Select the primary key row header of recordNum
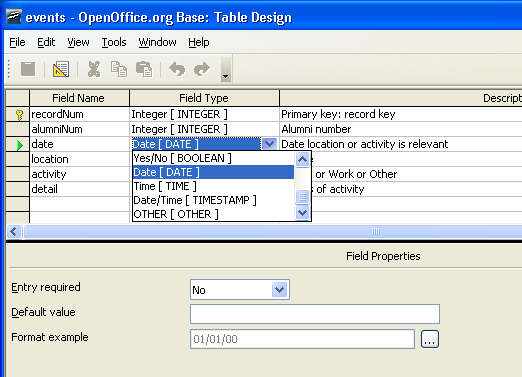The width and height of the screenshot is (522, 377). 18,114
